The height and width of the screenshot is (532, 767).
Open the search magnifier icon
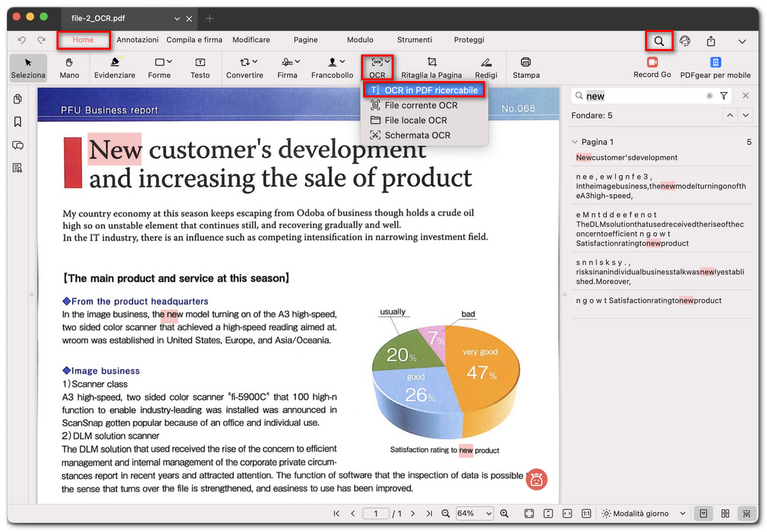658,41
